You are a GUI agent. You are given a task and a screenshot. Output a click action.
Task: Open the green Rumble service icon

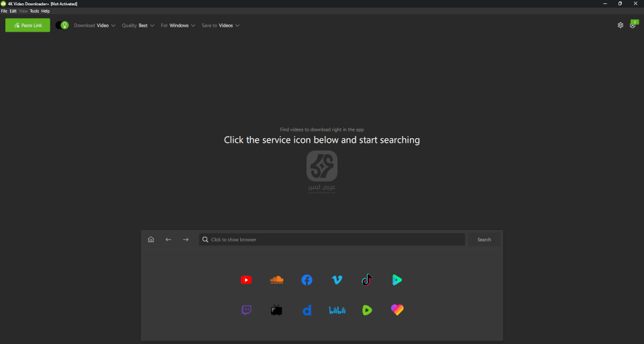367,310
